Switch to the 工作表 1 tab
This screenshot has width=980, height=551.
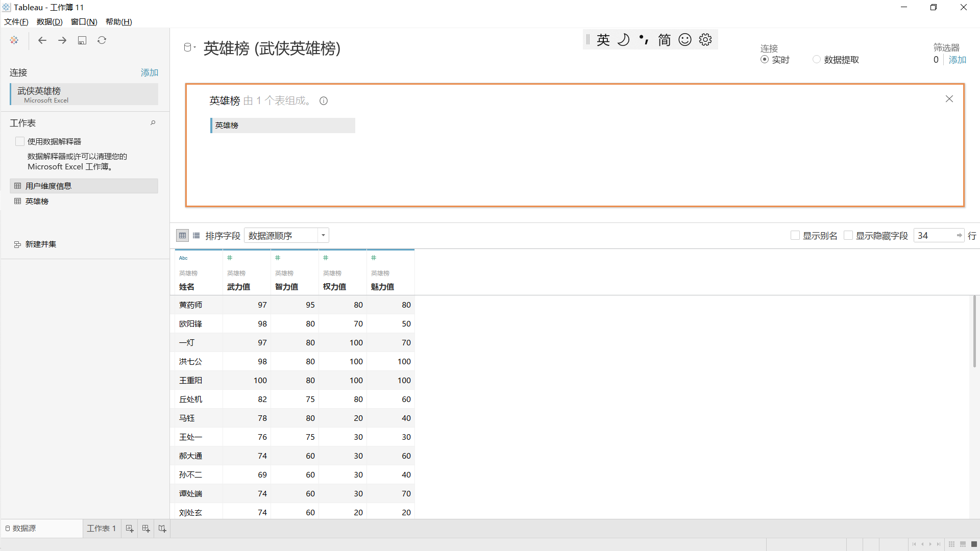pyautogui.click(x=102, y=529)
